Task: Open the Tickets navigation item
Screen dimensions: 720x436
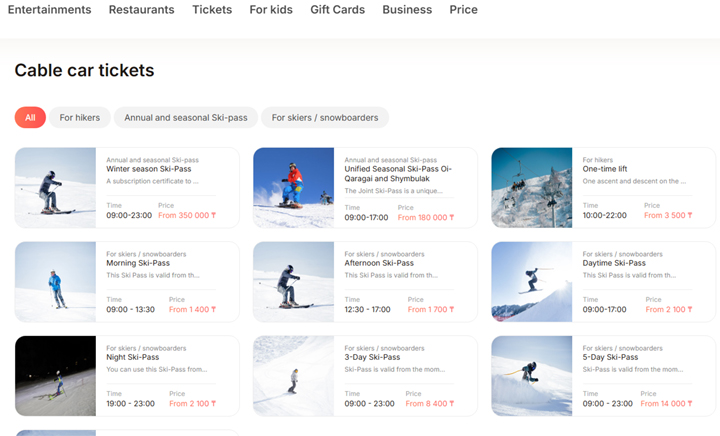Action: 212,10
